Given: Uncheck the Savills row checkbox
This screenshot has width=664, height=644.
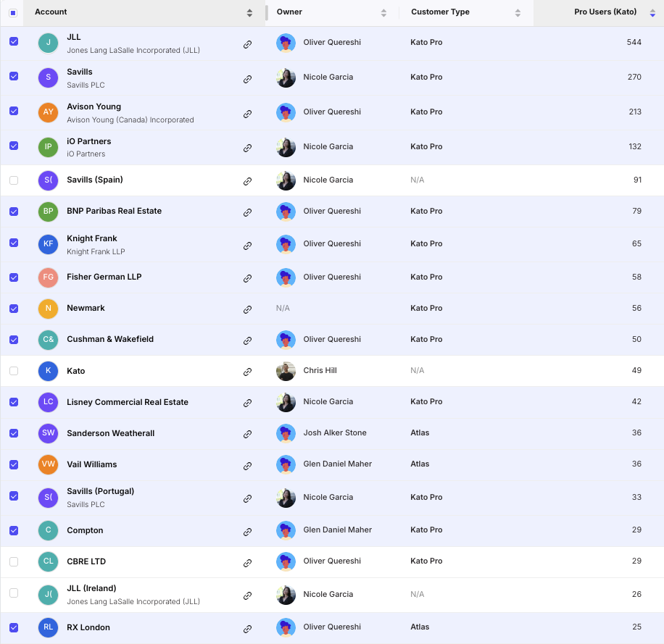Looking at the screenshot, I should (14, 76).
